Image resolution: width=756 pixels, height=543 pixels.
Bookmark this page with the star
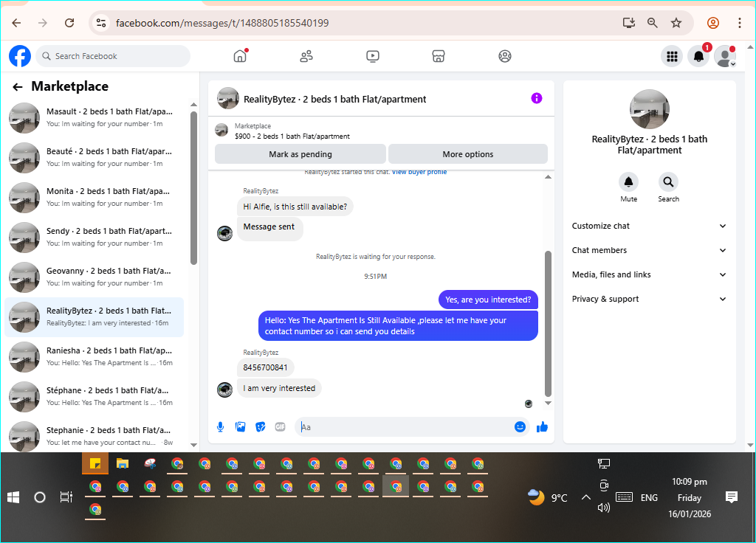(x=676, y=23)
